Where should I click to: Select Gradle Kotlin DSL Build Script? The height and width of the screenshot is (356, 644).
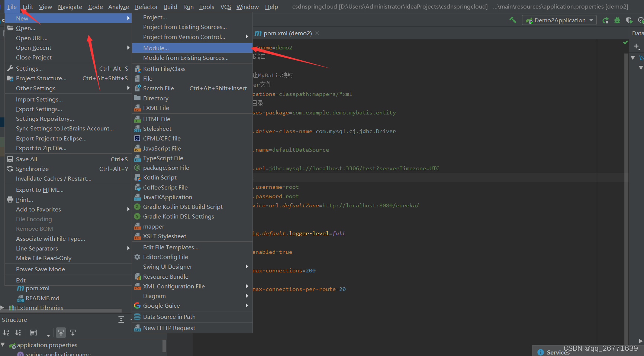192,207
